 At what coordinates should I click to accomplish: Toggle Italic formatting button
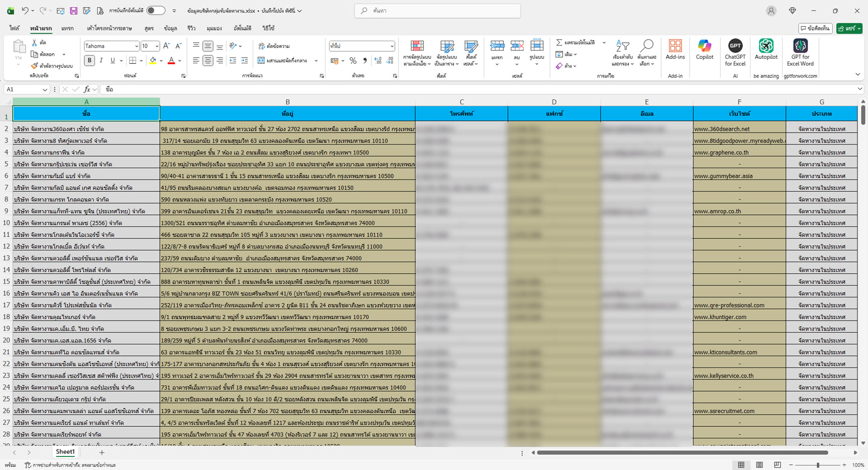click(x=101, y=61)
